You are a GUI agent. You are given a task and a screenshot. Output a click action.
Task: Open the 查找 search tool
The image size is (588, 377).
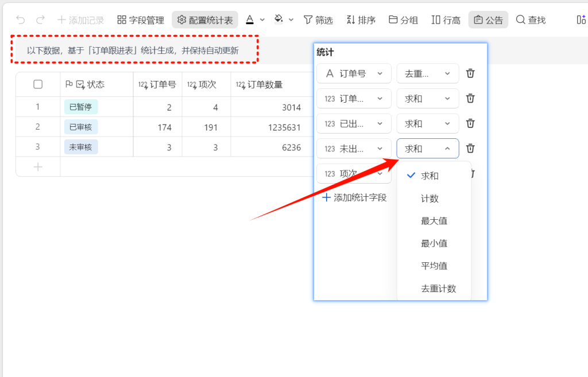tap(531, 20)
